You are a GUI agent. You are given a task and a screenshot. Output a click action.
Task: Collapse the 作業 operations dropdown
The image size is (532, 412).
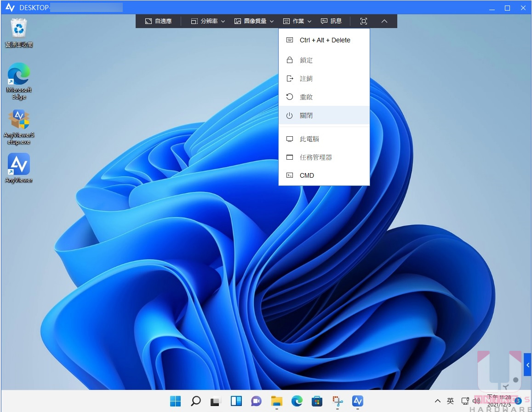pyautogui.click(x=297, y=21)
